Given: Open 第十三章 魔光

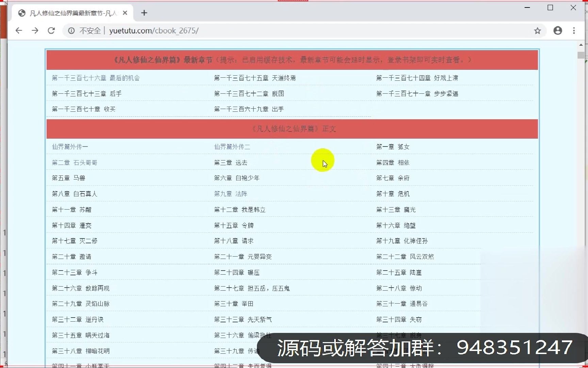Looking at the screenshot, I should tap(396, 210).
